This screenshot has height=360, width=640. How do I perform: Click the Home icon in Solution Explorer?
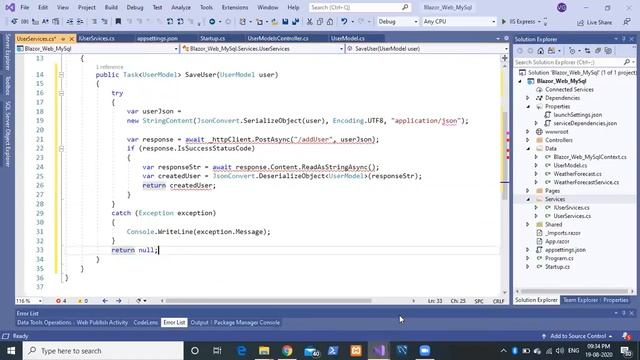point(540,51)
